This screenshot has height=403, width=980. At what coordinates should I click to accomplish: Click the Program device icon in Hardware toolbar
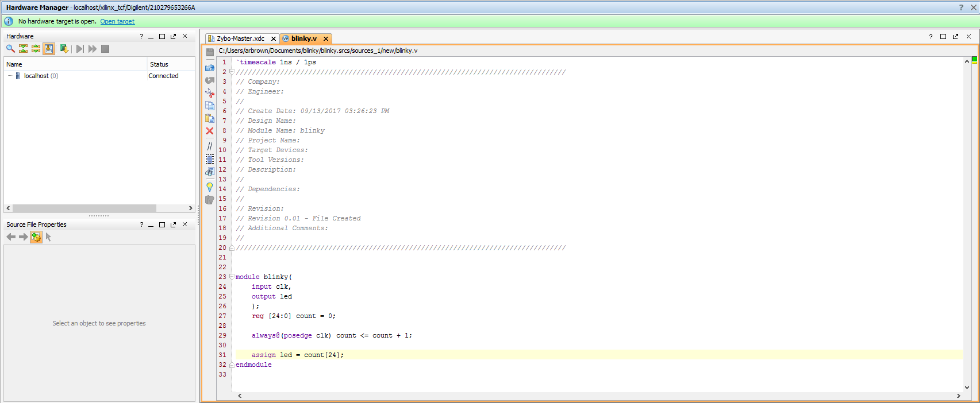pyautogui.click(x=64, y=49)
